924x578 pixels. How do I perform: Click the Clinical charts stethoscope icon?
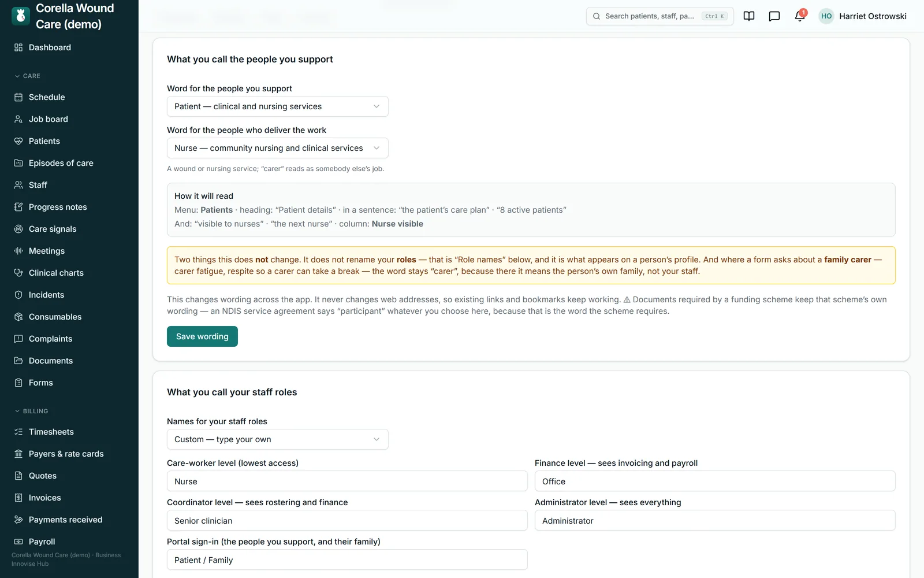click(18, 273)
